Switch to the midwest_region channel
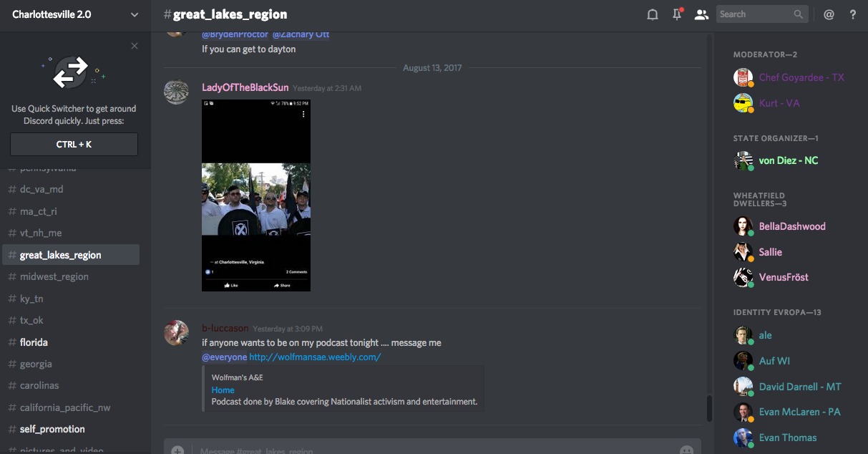 click(x=54, y=276)
